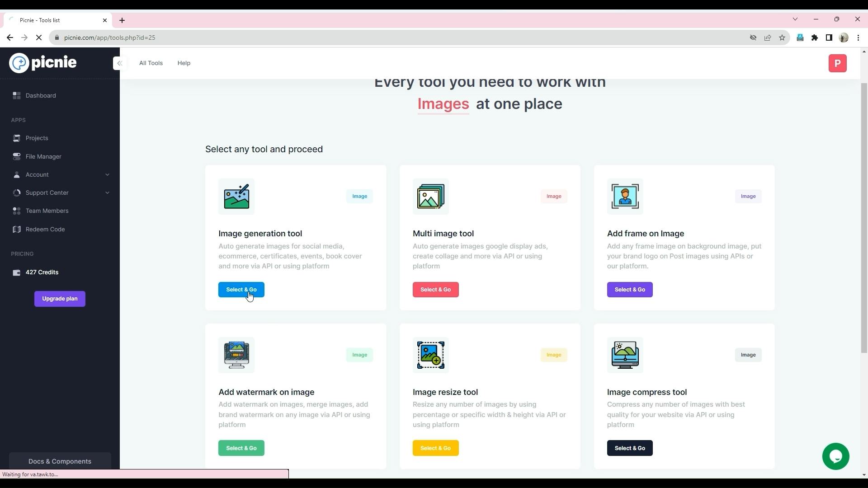Click Select and Go for Image compress
This screenshot has width=868, height=488.
(630, 447)
